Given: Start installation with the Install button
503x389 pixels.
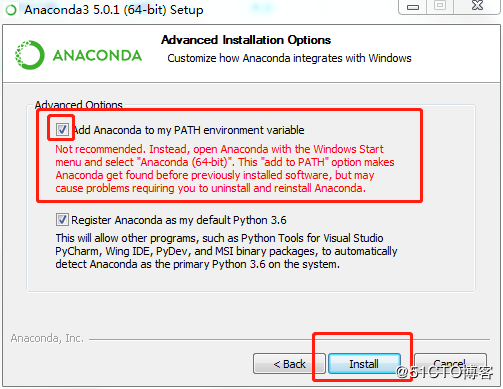Looking at the screenshot, I should click(364, 364).
